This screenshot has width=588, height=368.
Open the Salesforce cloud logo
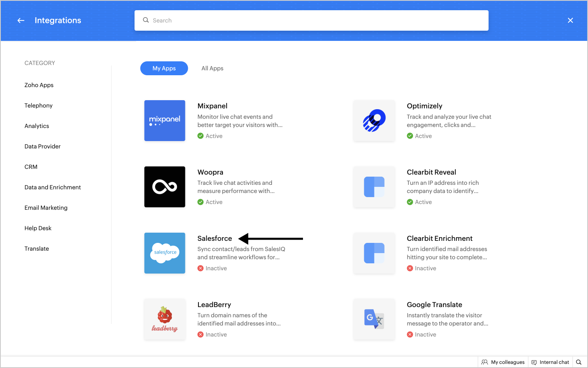point(165,253)
